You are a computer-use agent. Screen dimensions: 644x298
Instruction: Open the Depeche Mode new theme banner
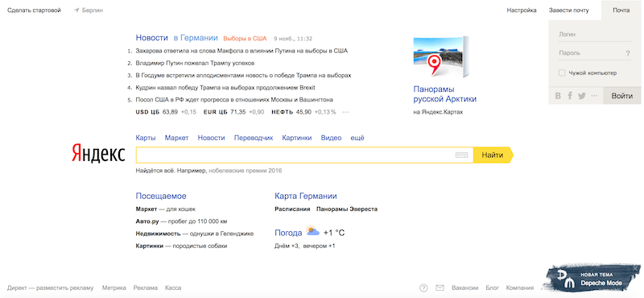pos(592,279)
